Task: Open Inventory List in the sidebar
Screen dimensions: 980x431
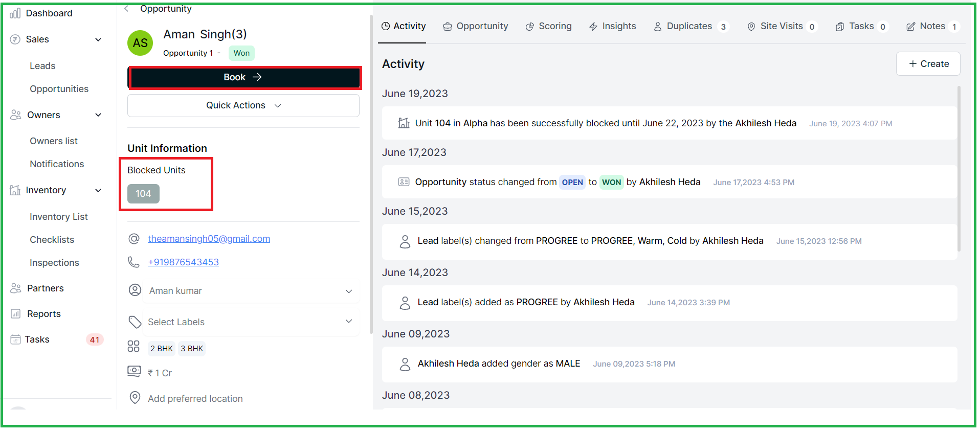Action: coord(59,217)
